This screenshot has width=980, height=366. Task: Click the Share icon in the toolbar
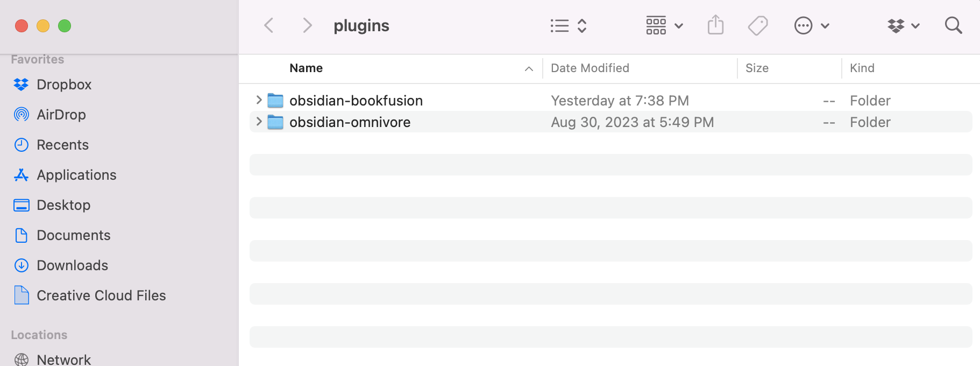pyautogui.click(x=715, y=25)
